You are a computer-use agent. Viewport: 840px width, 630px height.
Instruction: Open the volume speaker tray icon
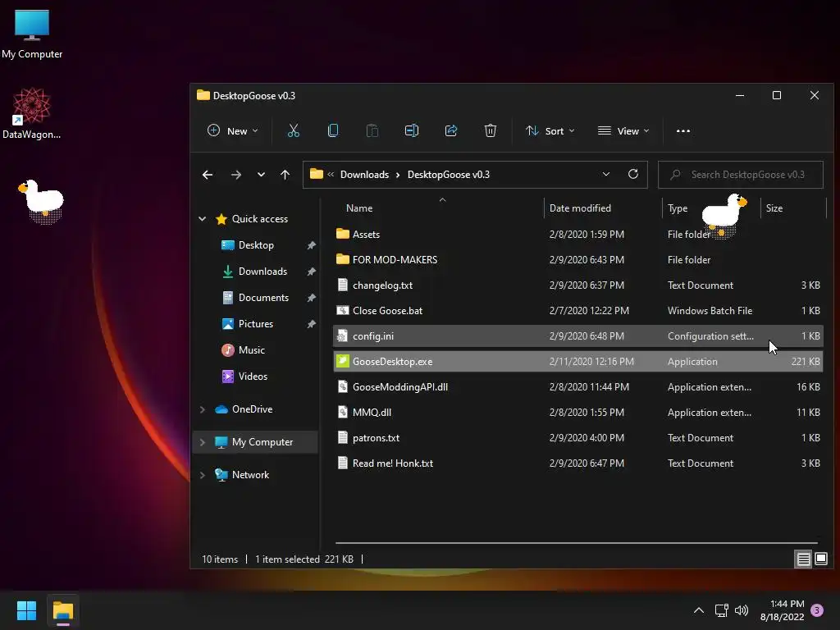(x=742, y=610)
